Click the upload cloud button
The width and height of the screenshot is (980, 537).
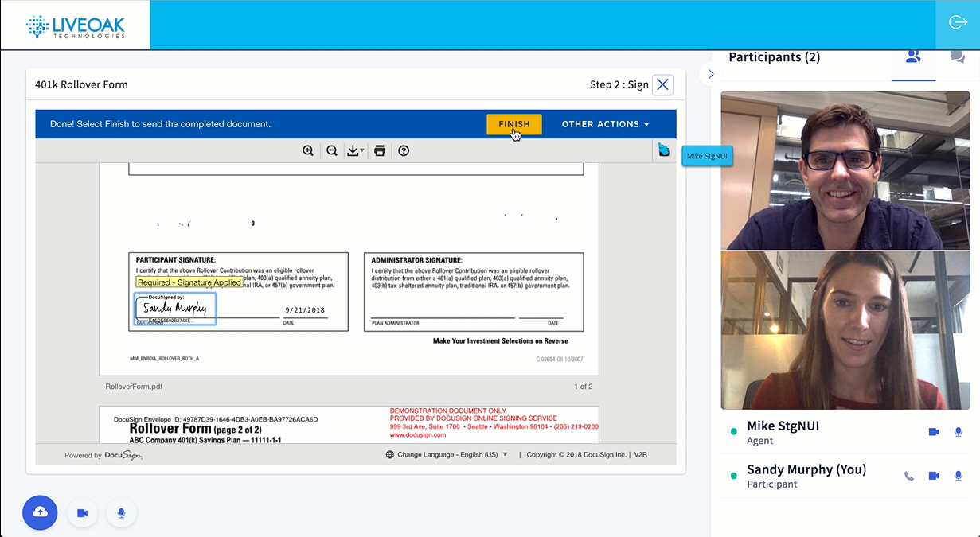point(40,512)
